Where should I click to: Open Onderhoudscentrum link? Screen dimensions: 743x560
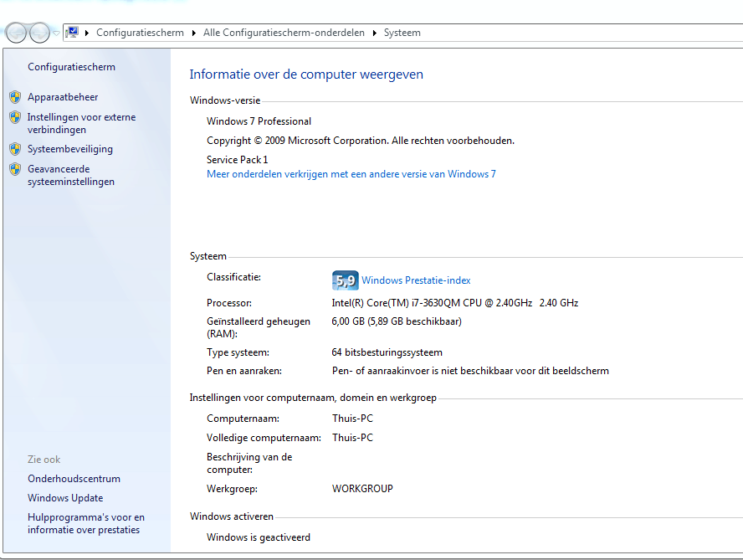coord(74,479)
